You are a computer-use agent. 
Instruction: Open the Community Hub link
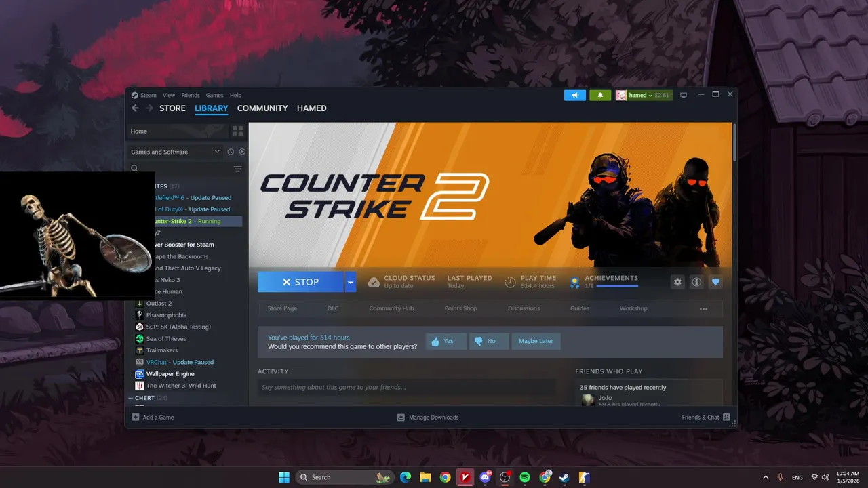point(391,308)
